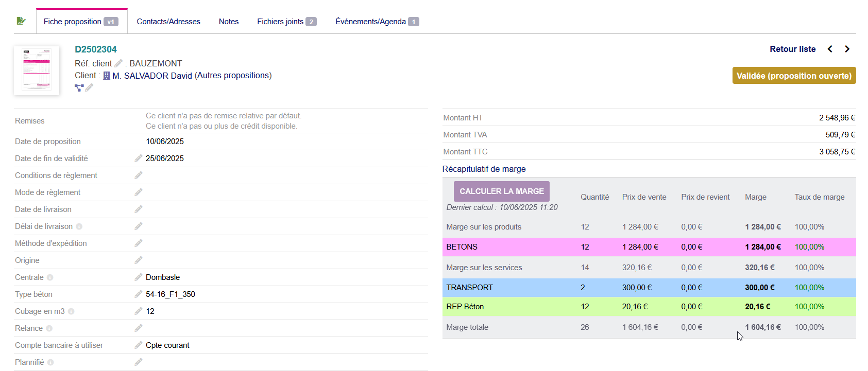The width and height of the screenshot is (868, 371).
Task: Edit Date de livraison pencil icon
Action: [139, 209]
